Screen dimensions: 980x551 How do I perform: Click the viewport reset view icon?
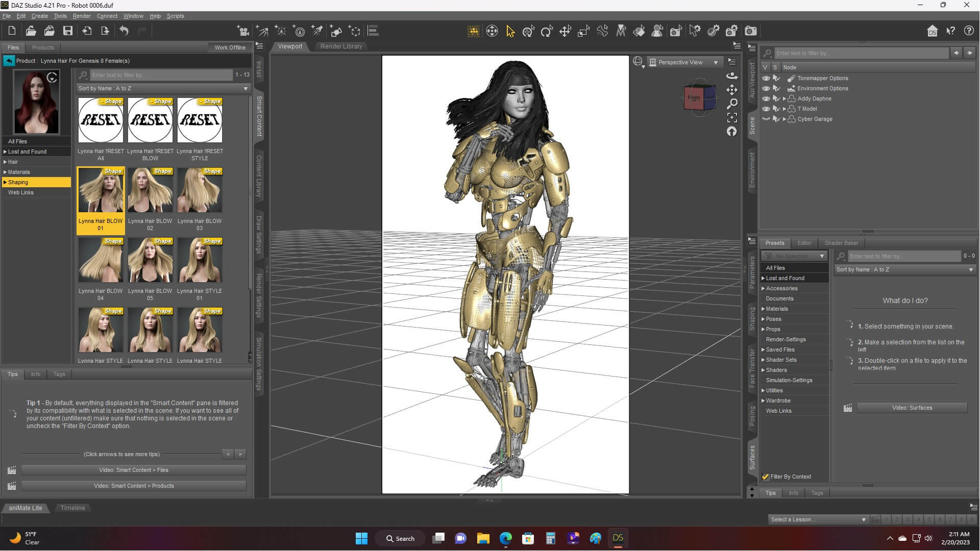click(x=732, y=131)
